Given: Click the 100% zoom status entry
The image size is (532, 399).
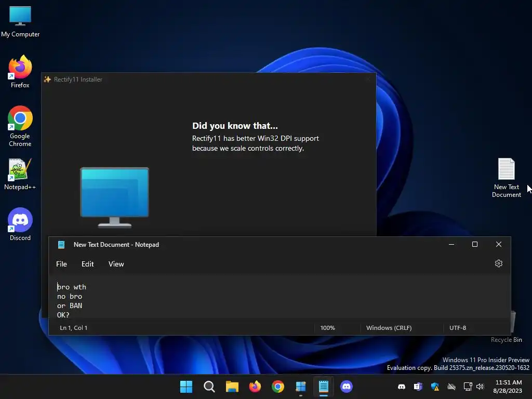Looking at the screenshot, I should (x=327, y=328).
